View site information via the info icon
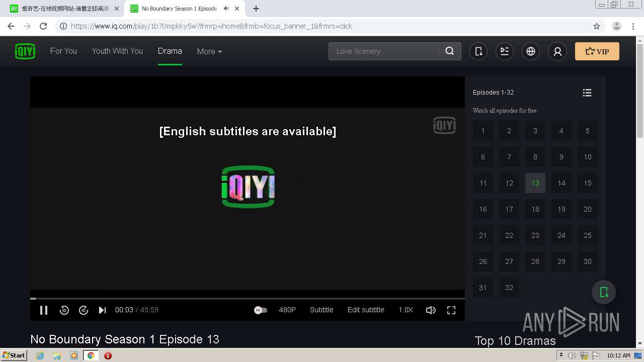Viewport: 644px width, 362px height. coord(63,26)
